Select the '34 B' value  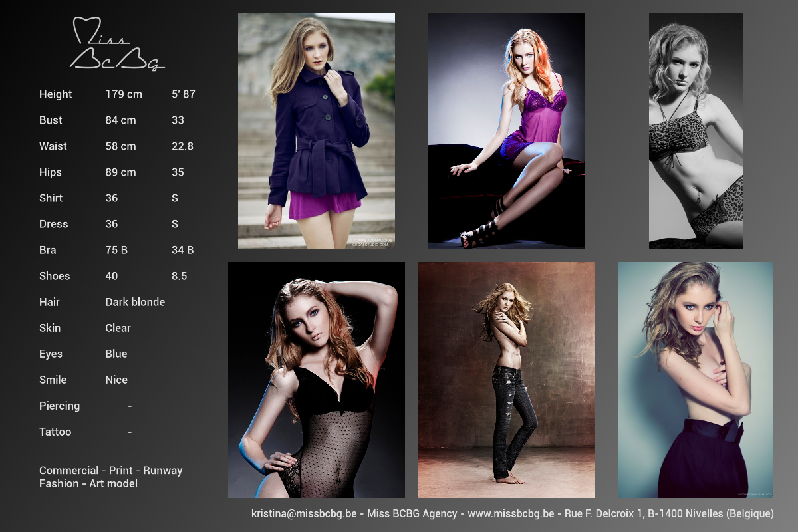[183, 250]
